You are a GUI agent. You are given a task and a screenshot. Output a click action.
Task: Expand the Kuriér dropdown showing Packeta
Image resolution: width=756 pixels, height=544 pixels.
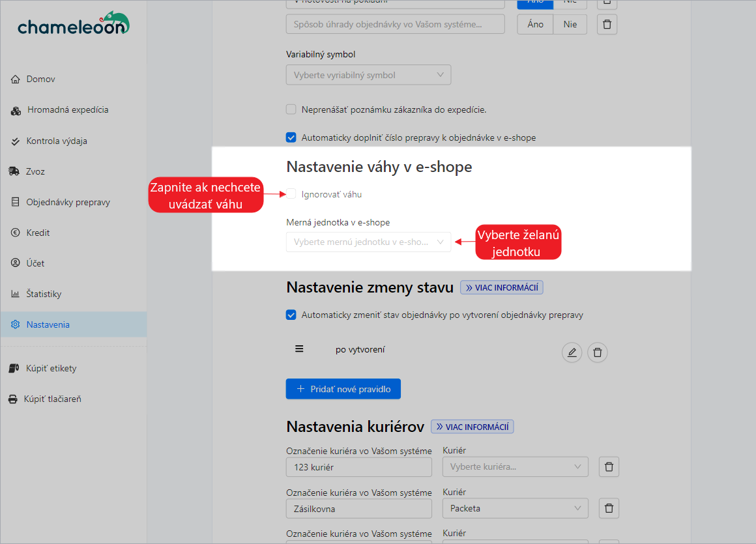(x=515, y=508)
